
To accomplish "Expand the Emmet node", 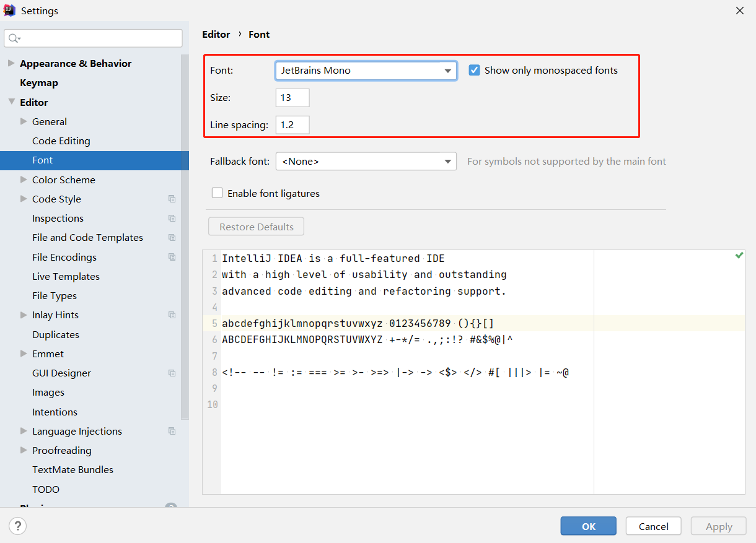I will [24, 354].
